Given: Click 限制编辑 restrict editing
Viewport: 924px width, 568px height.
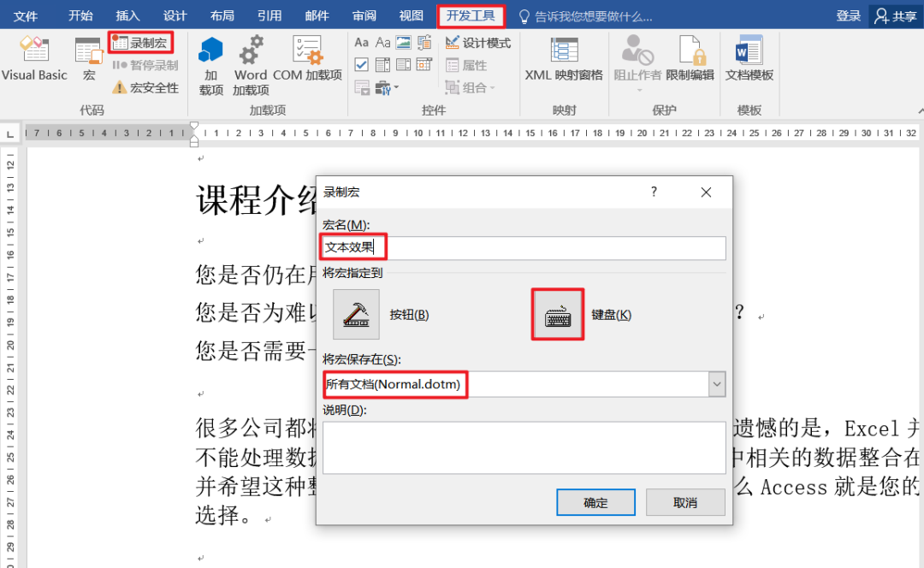Looking at the screenshot, I should tap(690, 58).
